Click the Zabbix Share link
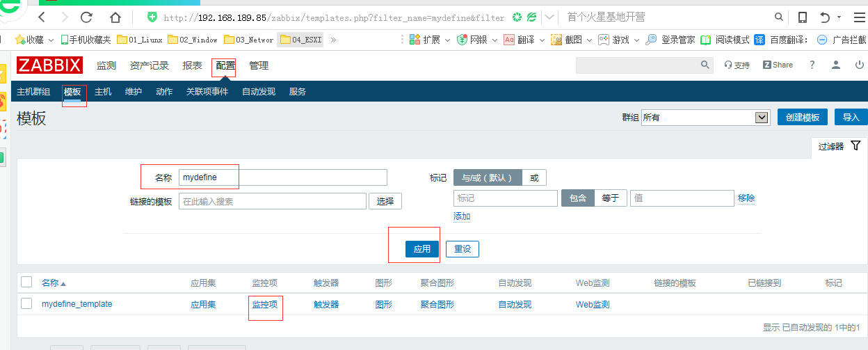Image resolution: width=868 pixels, height=350 pixels. click(x=778, y=65)
